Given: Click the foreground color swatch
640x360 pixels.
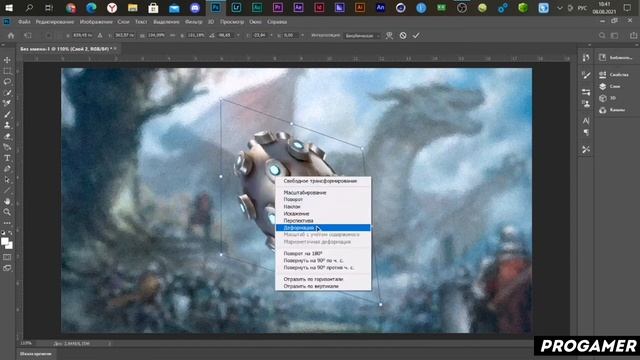Looking at the screenshot, I should [4, 241].
